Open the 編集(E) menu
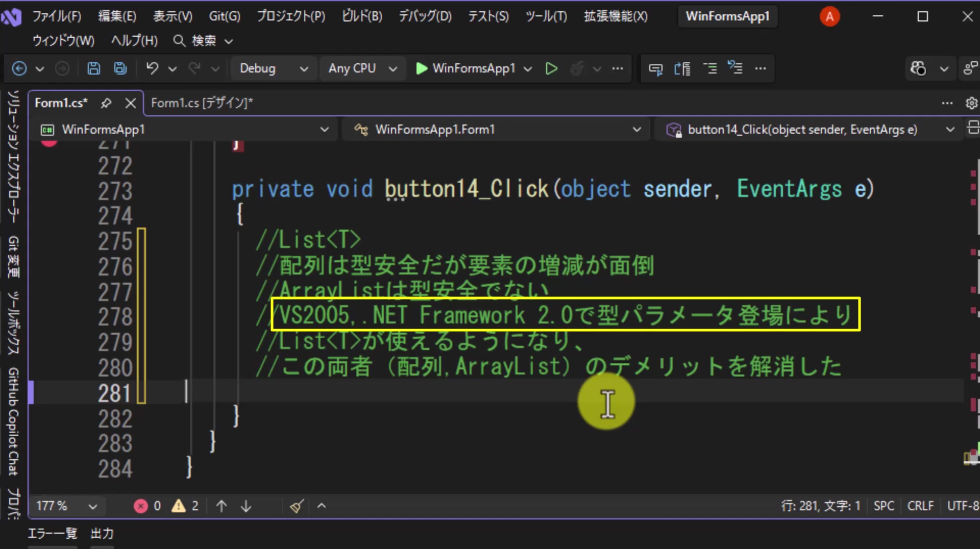980x549 pixels. click(x=117, y=16)
